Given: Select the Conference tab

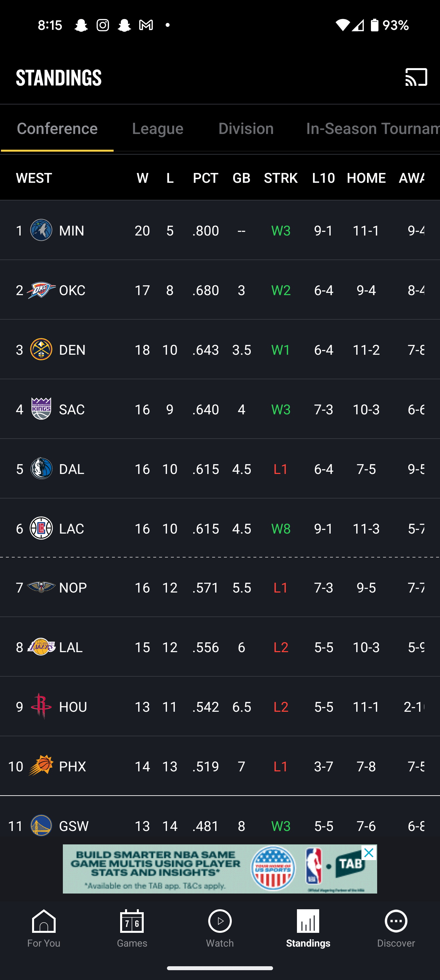Looking at the screenshot, I should 57,129.
